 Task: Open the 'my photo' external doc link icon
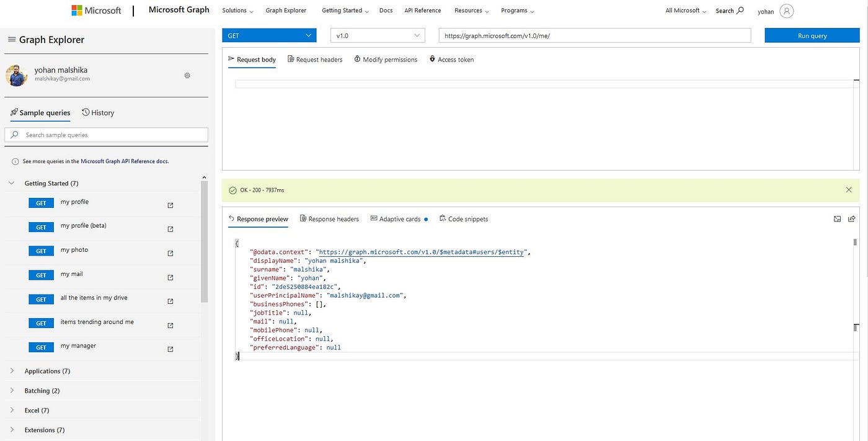[170, 253]
